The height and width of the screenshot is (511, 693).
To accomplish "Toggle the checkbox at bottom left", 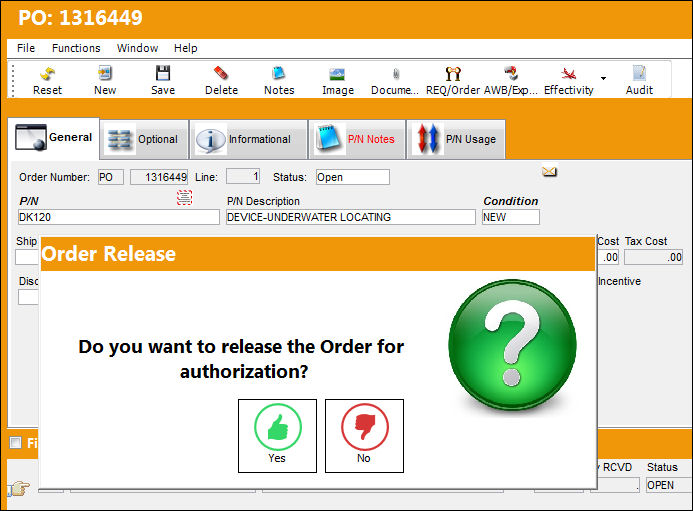I will click(x=15, y=442).
